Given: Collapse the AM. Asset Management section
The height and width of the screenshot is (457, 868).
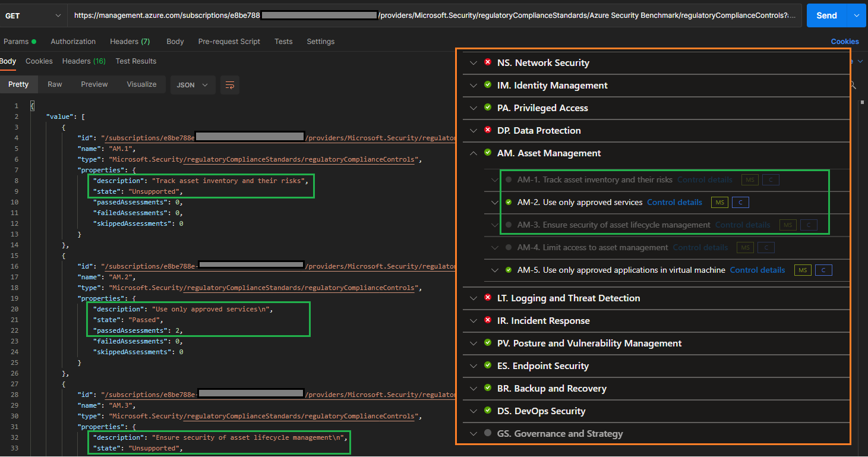Looking at the screenshot, I should point(474,153).
